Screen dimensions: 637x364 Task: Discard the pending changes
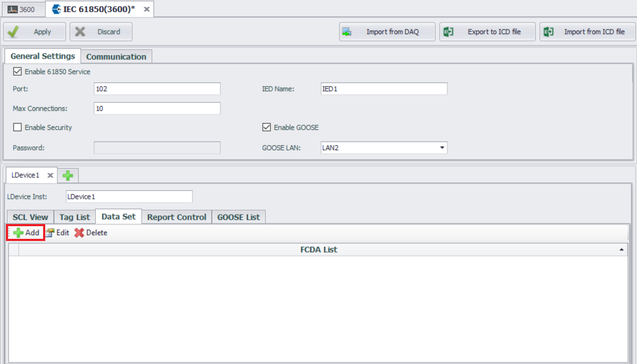point(101,32)
